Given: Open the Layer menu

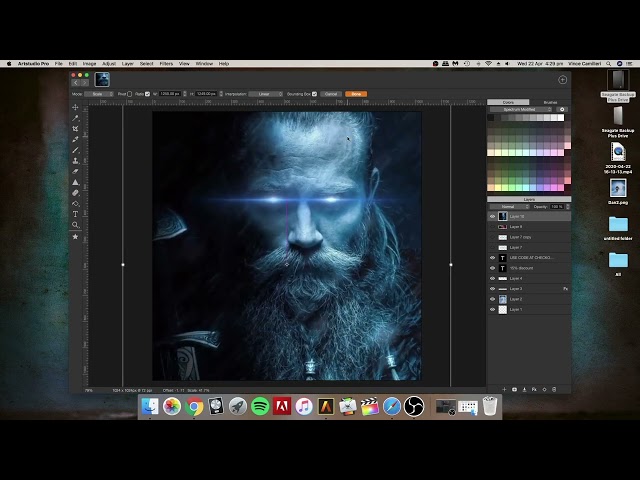Looking at the screenshot, I should [128, 64].
